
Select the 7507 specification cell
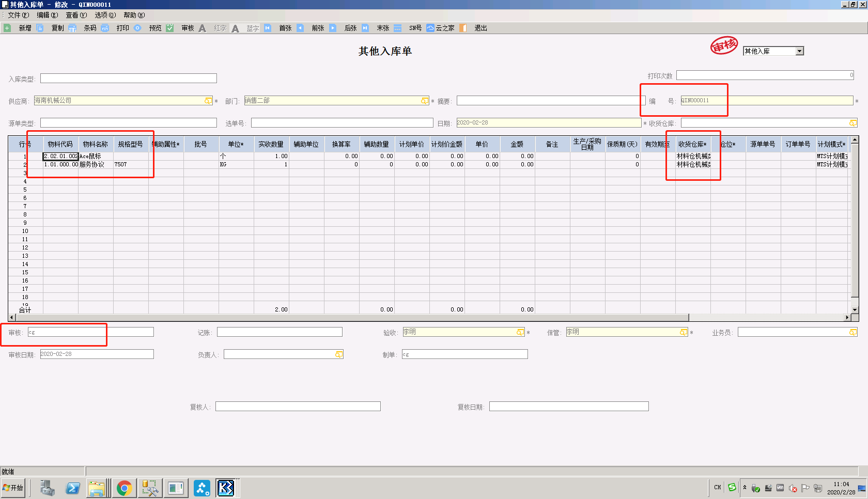pyautogui.click(x=131, y=164)
